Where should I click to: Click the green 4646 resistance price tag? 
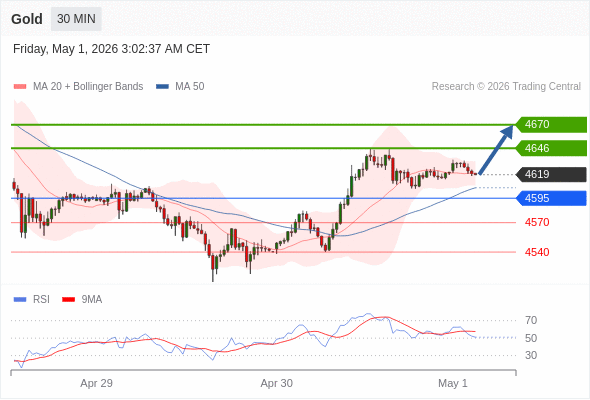(551, 148)
